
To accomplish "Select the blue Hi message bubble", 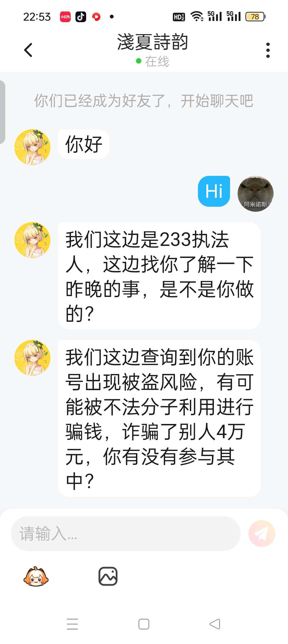I will point(214,191).
